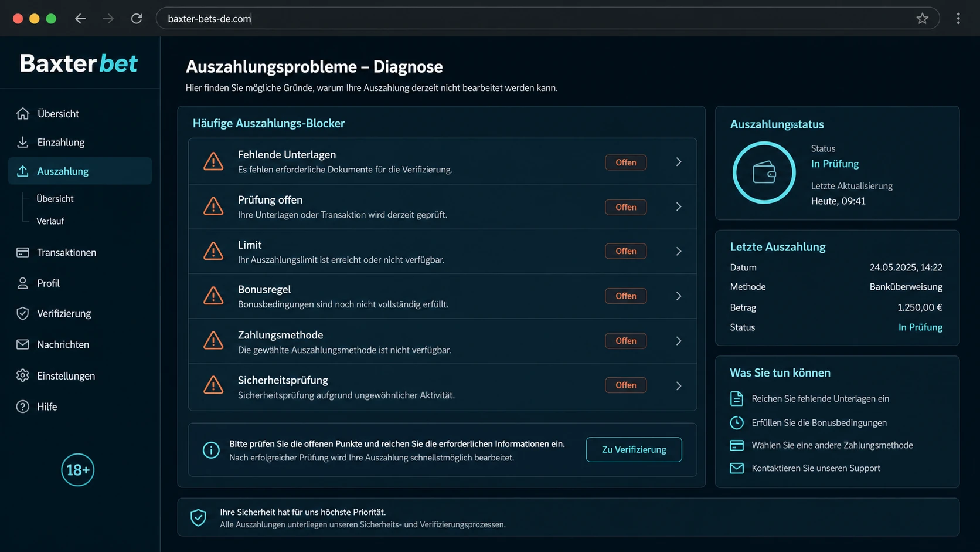Expand the Limit blocker chevron
The image size is (980, 552).
tap(679, 251)
